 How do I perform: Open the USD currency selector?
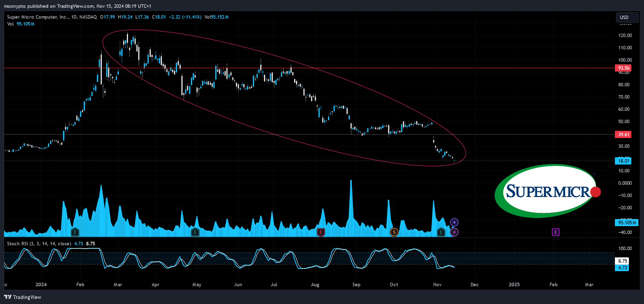[627, 17]
